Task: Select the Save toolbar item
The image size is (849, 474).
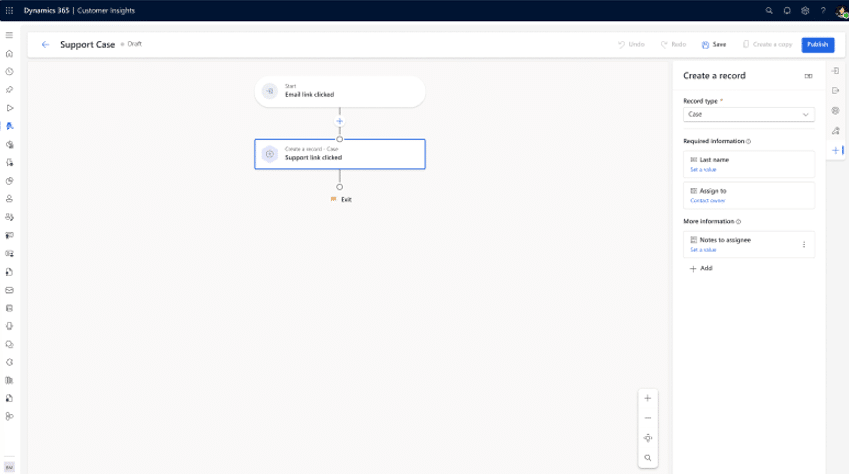Action: (x=714, y=45)
